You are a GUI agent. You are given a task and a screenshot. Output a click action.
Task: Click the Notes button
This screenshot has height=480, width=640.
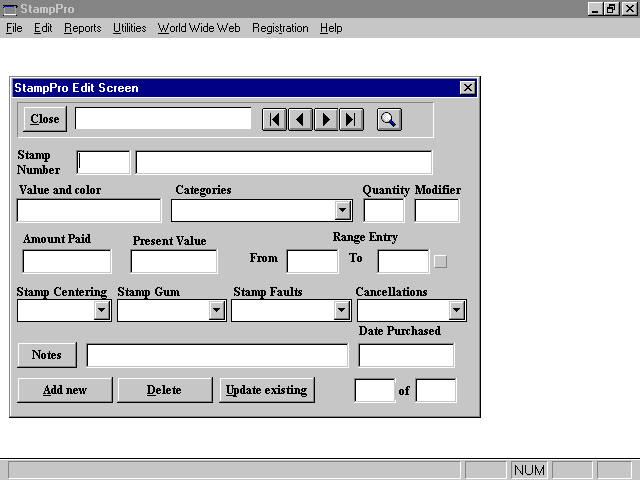point(47,355)
